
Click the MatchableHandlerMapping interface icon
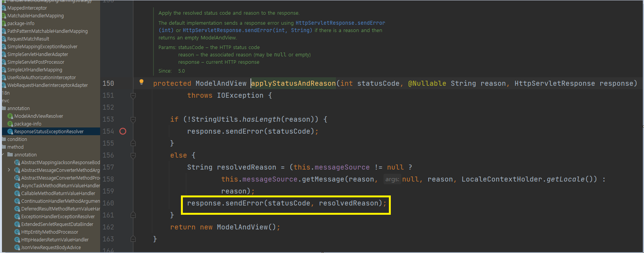click(x=4, y=16)
